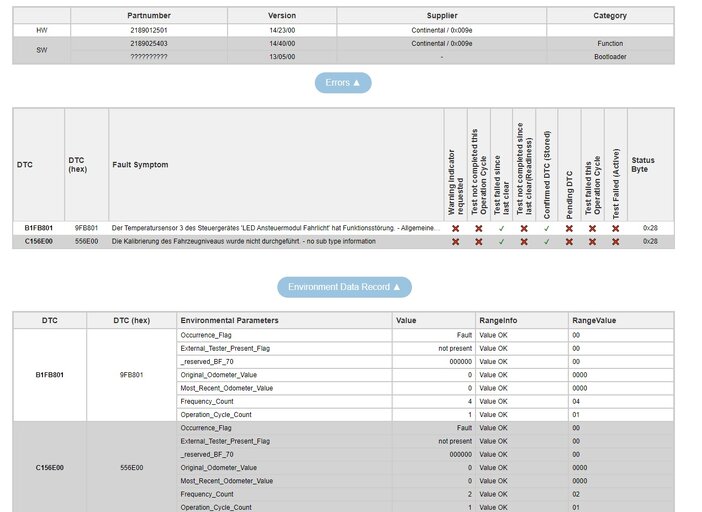Click the Temperatursensor 3 fault description
This screenshot has height=512, width=702.
tap(275, 228)
